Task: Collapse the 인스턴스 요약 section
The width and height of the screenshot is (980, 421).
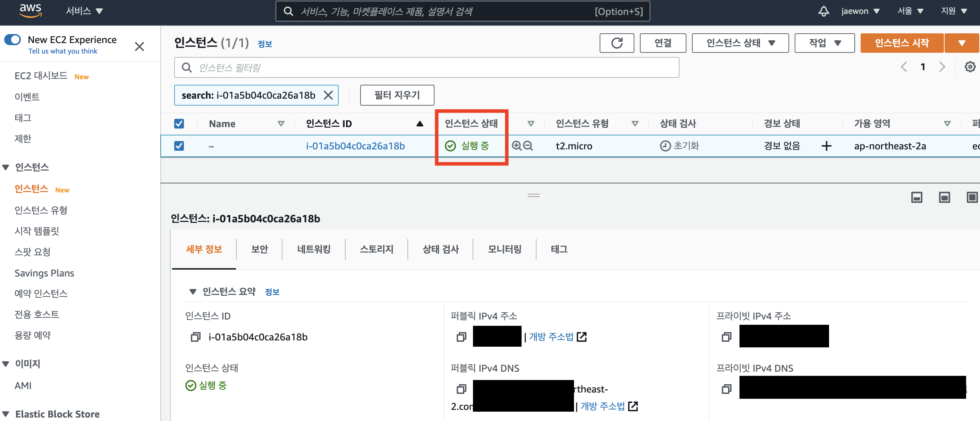Action: click(193, 291)
